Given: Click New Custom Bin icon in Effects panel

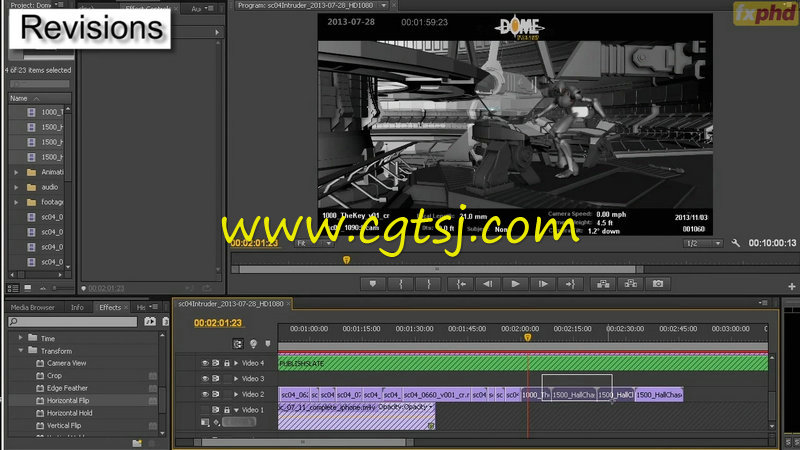Looking at the screenshot, I should [x=137, y=443].
